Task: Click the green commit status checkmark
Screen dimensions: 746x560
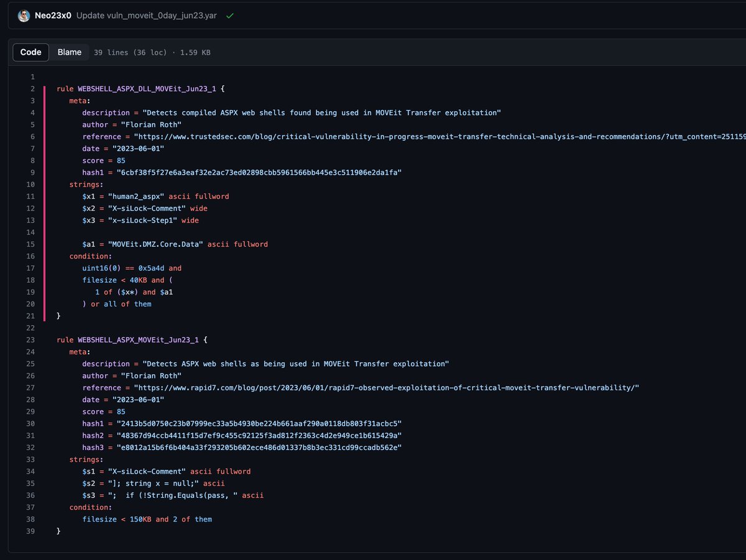Action: (229, 16)
